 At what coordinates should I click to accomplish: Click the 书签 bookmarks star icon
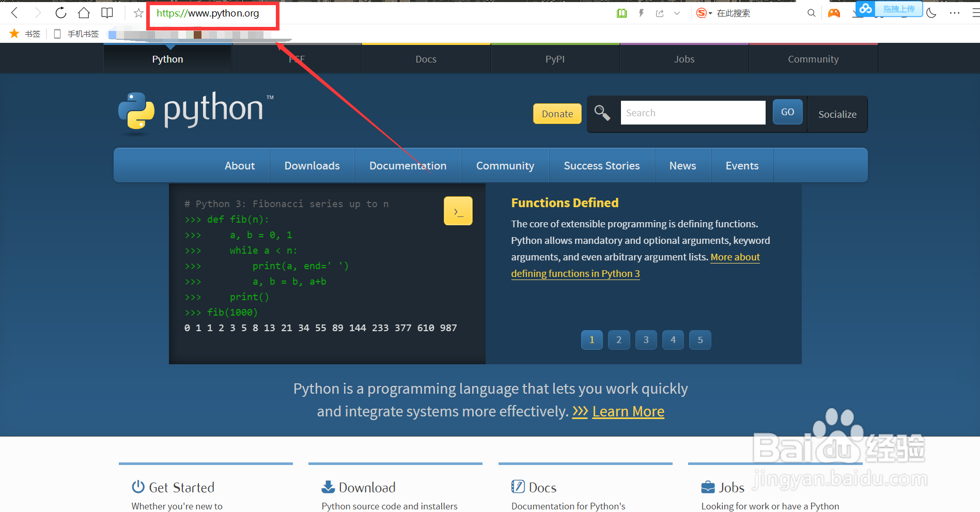click(x=14, y=34)
